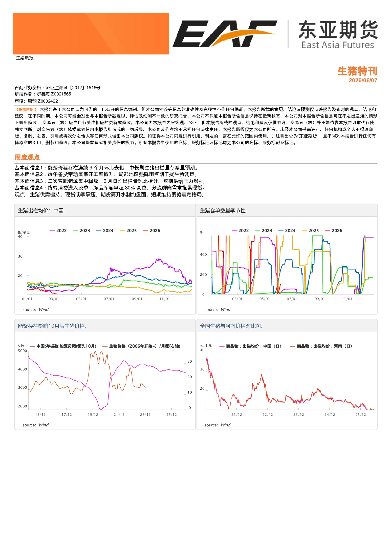
Task: Click the 中国:存栏数:能繁母猪 legend entry
Action: tap(63, 346)
